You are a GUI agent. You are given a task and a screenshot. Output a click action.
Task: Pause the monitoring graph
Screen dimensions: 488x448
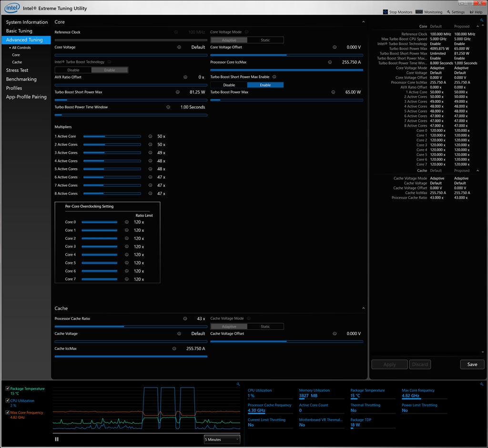point(57,439)
